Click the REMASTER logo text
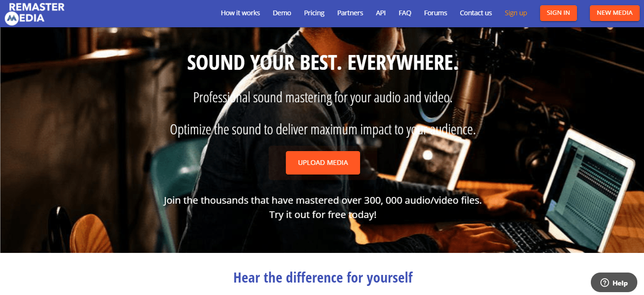Image resolution: width=644 pixels, height=295 pixels. pyautogui.click(x=36, y=7)
